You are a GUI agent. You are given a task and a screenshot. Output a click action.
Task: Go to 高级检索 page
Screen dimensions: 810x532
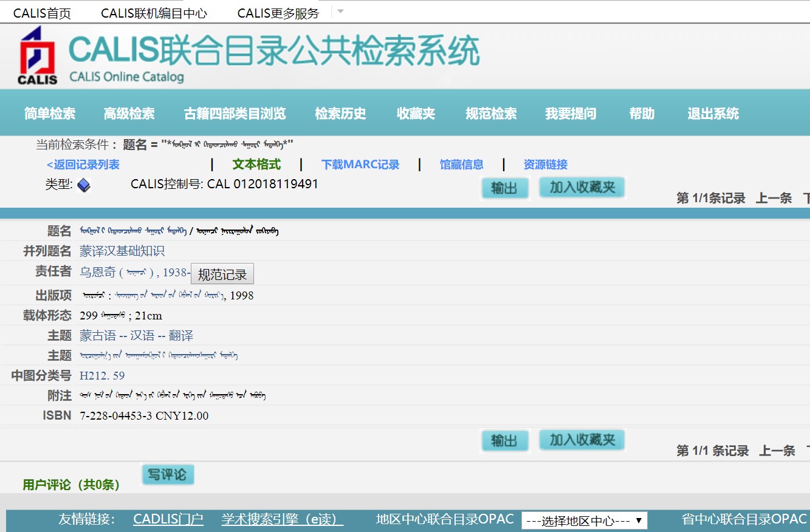(x=129, y=114)
